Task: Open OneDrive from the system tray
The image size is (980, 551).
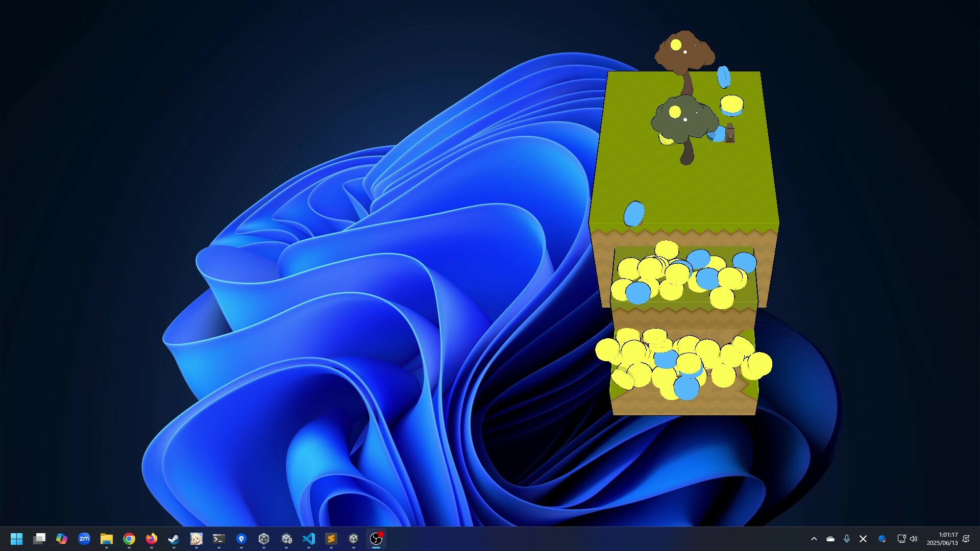Action: tap(830, 538)
